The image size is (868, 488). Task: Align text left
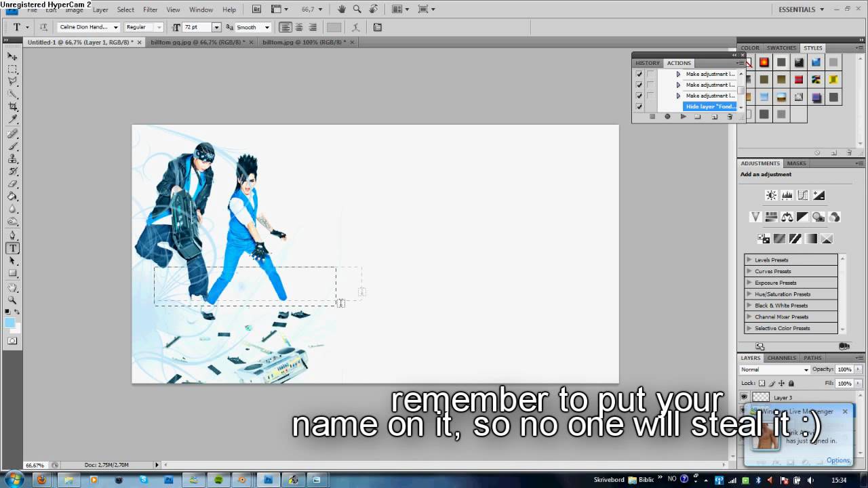285,27
